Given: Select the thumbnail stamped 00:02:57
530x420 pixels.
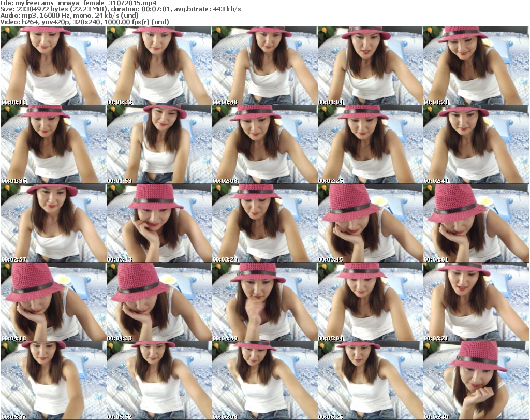Looking at the screenshot, I should pyautogui.click(x=53, y=223).
